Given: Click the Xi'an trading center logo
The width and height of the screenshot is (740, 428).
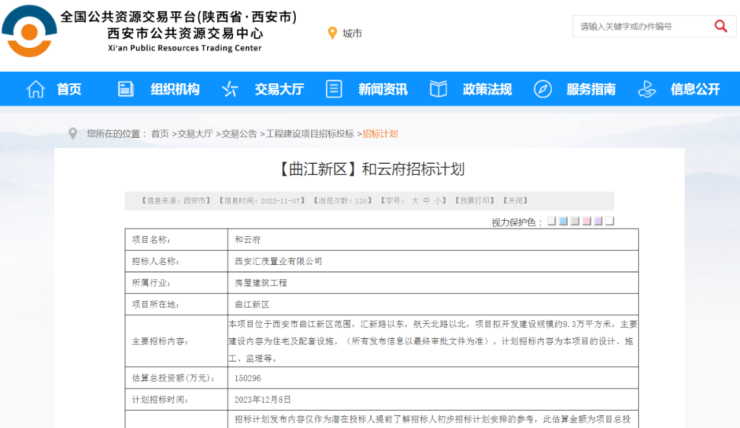Looking at the screenshot, I should click(30, 31).
